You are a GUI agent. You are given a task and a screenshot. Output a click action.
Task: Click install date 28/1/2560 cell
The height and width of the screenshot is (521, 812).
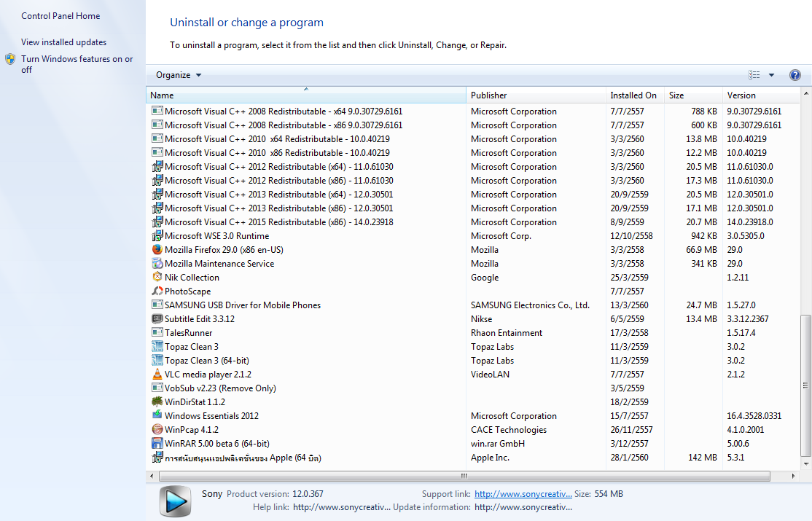(629, 458)
